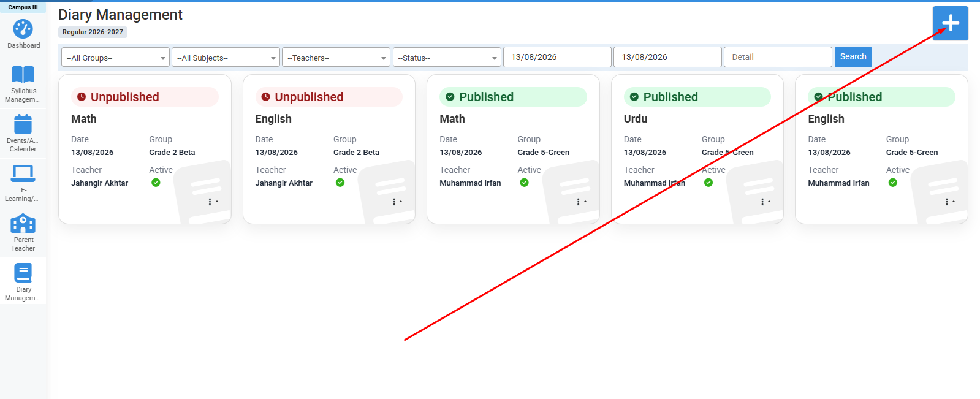Click clock icon in Unpublished Math badge

(x=82, y=97)
